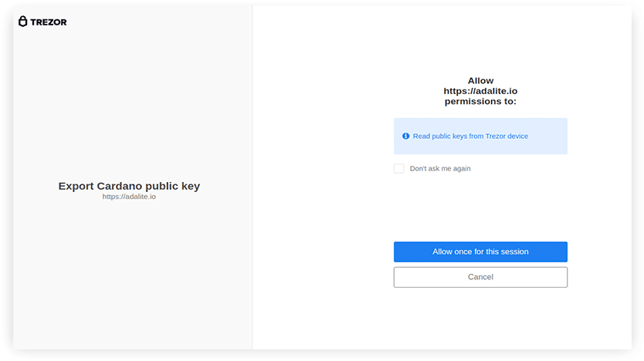Click "Read public keys" words beside info icon
Viewport: 644px width, 361px height.
pyautogui.click(x=440, y=137)
